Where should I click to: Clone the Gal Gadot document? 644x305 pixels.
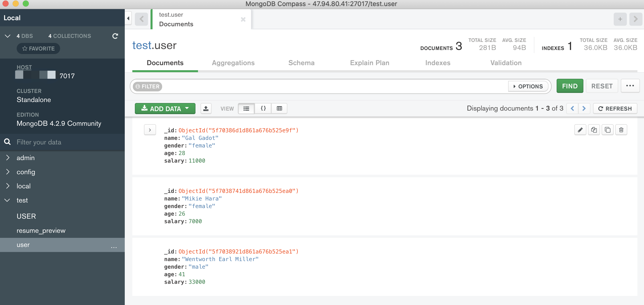608,130
